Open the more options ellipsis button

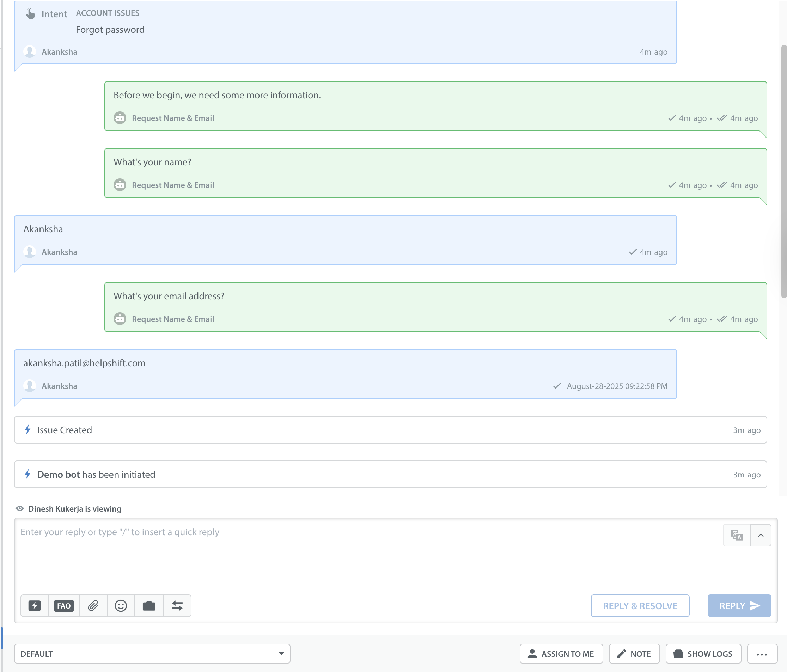pos(762,653)
